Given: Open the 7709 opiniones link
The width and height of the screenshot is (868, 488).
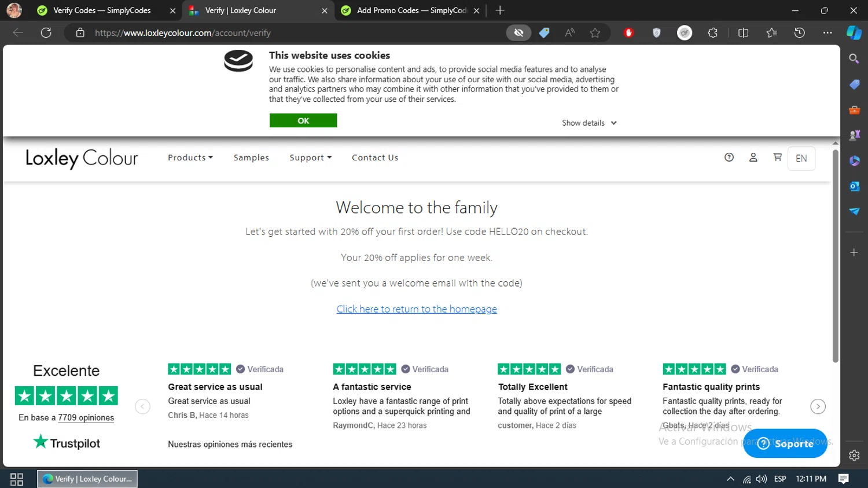Looking at the screenshot, I should coord(86,417).
